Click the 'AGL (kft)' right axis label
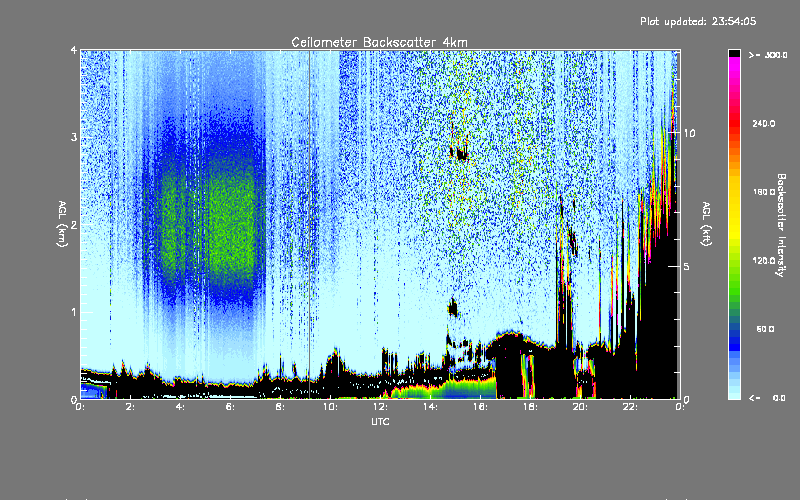This screenshot has height=500, width=800. (706, 224)
